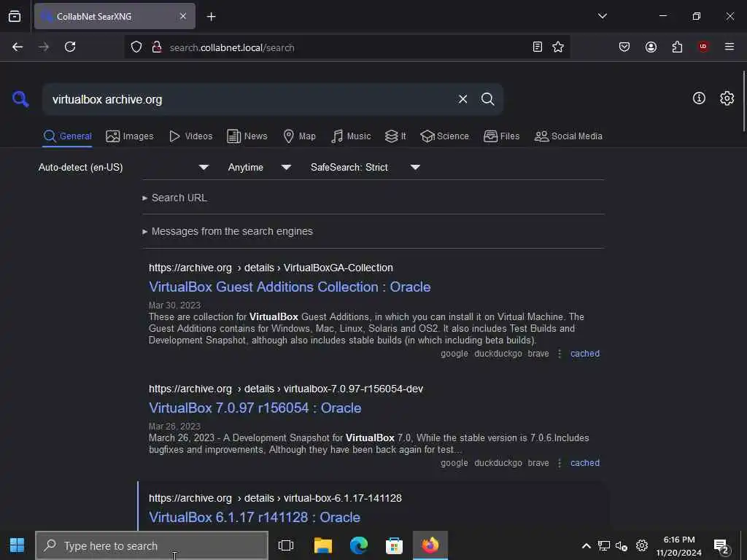Viewport: 747px width, 560px height.
Task: Open more options dots for VirtualBox 7.0.97 result
Action: (x=560, y=463)
